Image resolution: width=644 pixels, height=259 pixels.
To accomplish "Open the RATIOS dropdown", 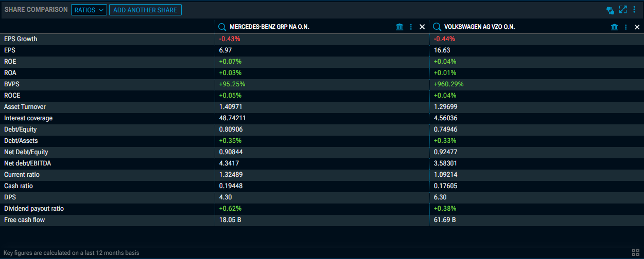I will click(89, 10).
